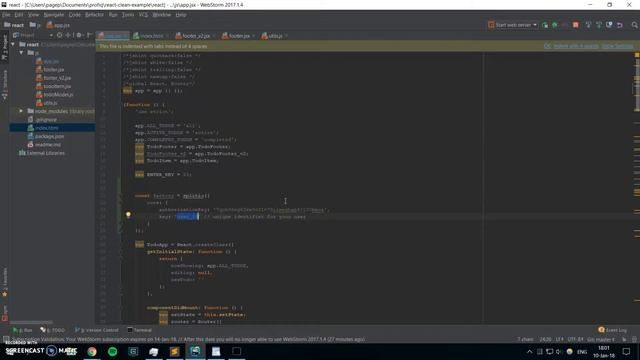Click the Debug icon in the toolbar

[x=555, y=25]
